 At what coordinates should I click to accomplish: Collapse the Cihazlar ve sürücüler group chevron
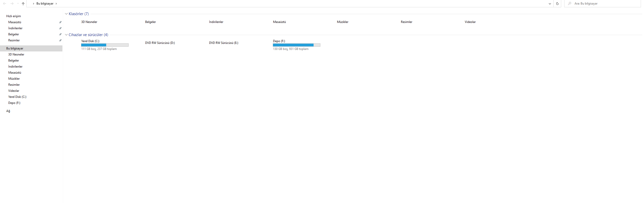coord(66,35)
